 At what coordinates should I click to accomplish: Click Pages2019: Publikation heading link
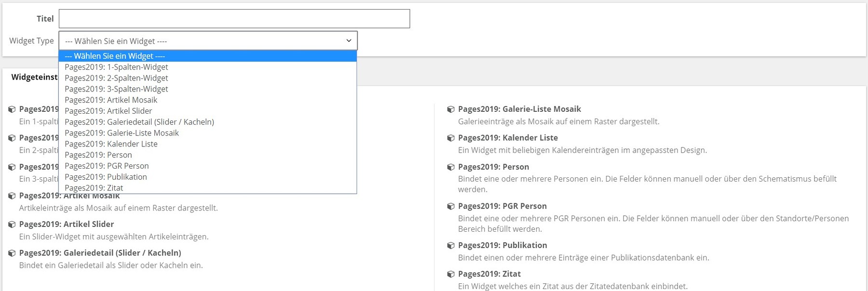502,245
